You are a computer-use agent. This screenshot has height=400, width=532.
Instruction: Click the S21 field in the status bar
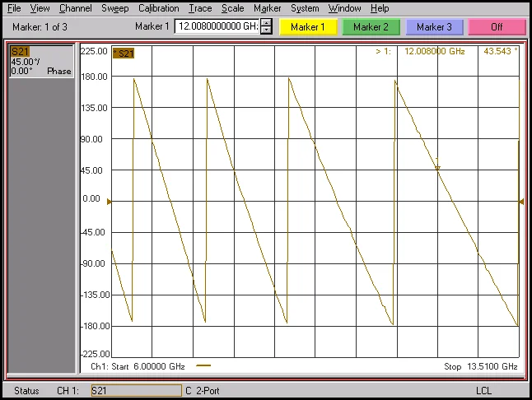pyautogui.click(x=135, y=390)
